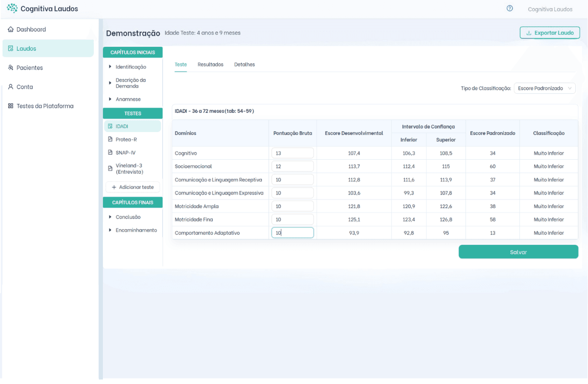Select the Vineland-3 (Entrevista) test
This screenshot has height=384, width=588.
pos(133,169)
